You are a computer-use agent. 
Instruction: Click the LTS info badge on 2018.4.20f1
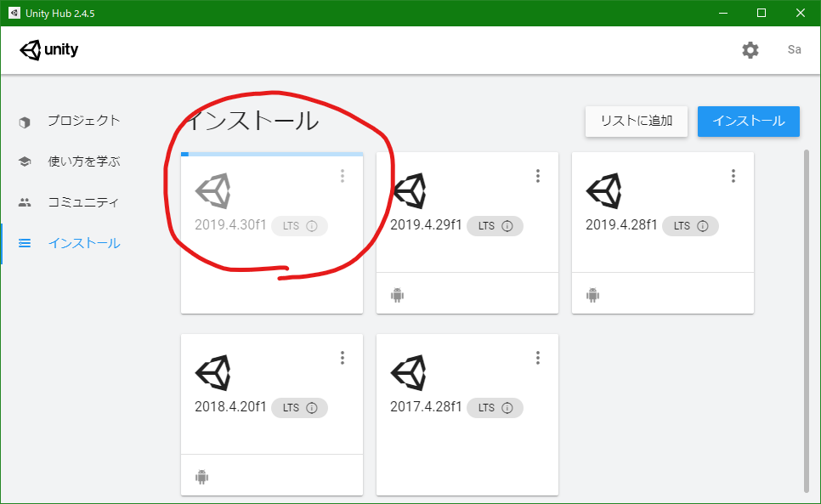[x=299, y=408]
